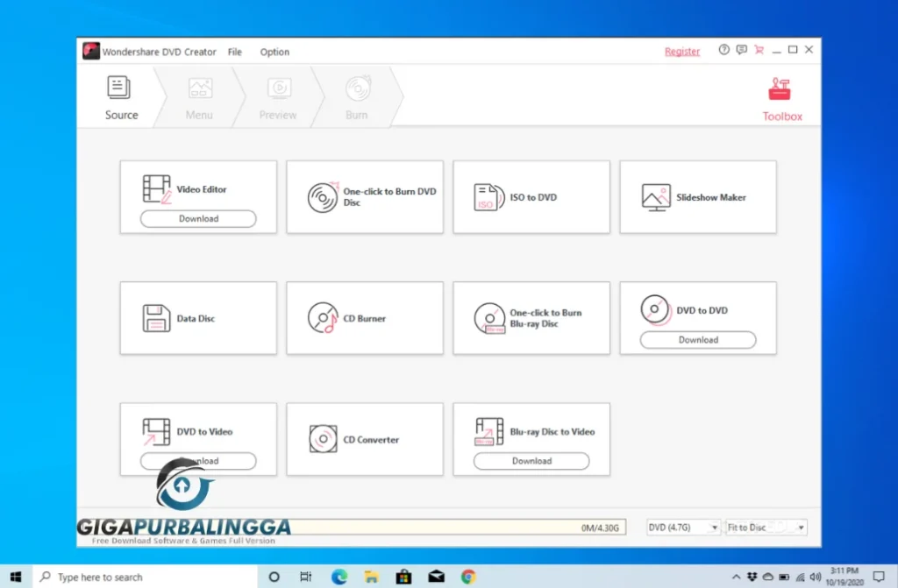This screenshot has width=898, height=588.
Task: Launch the CD Converter tool
Action: point(364,438)
